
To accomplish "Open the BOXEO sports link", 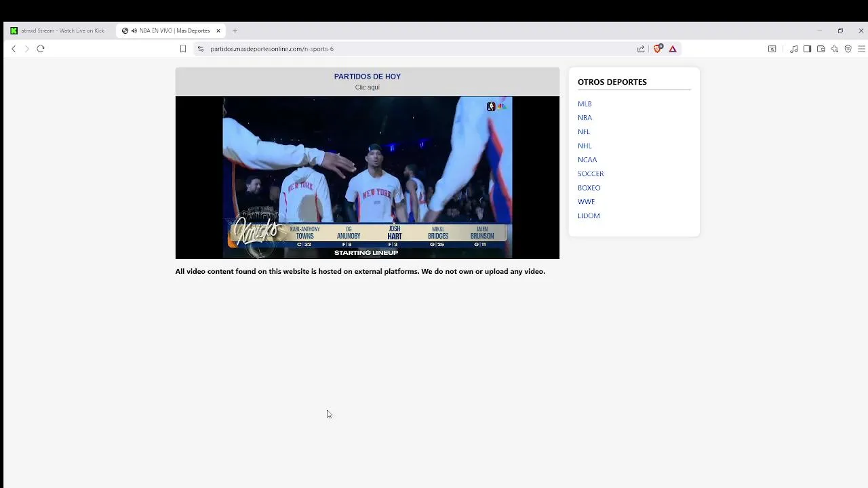I will [x=589, y=188].
